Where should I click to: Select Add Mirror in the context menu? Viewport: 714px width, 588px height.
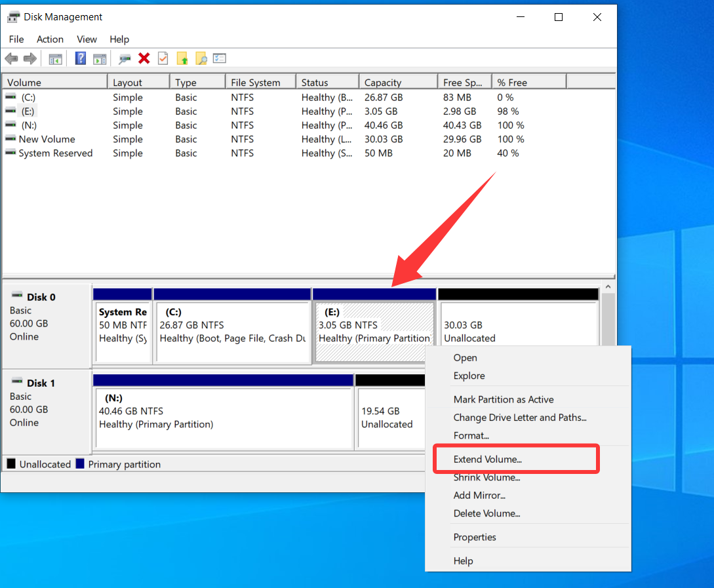528,496
